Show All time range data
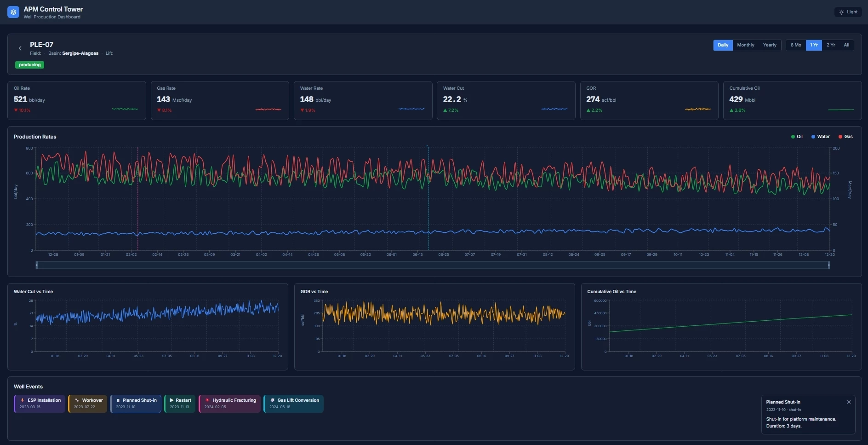 tap(846, 45)
